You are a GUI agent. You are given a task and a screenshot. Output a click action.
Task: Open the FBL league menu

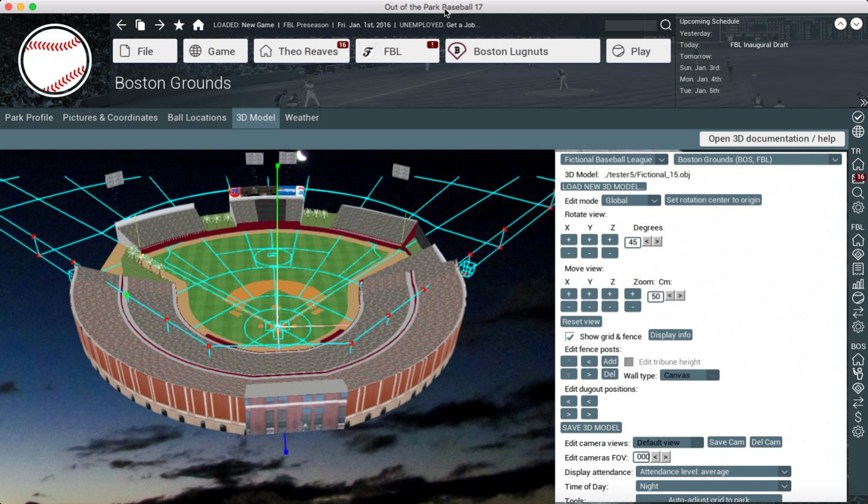[x=398, y=51]
